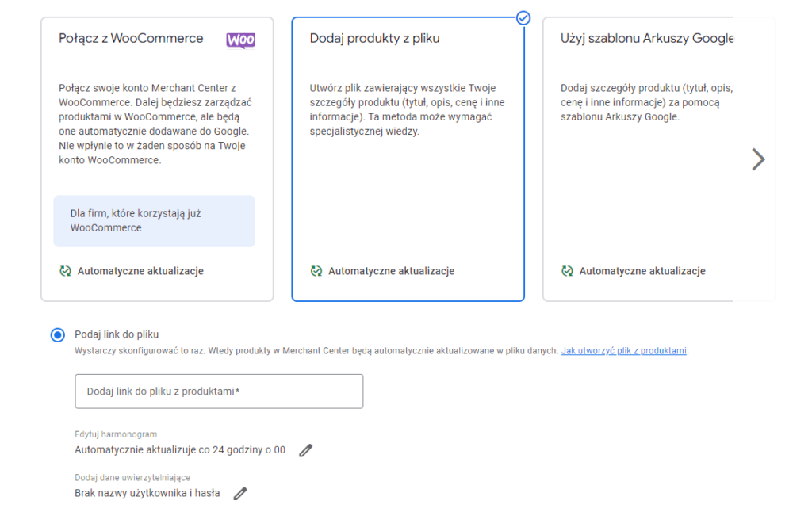Focus the product file link input field
Screen dimensions: 812x508
pyautogui.click(x=219, y=392)
